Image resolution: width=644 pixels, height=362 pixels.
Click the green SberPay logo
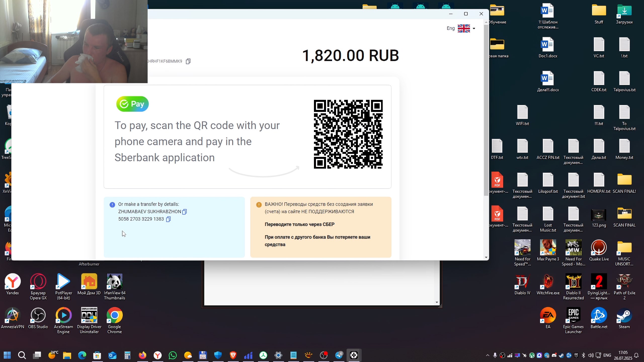tap(132, 104)
